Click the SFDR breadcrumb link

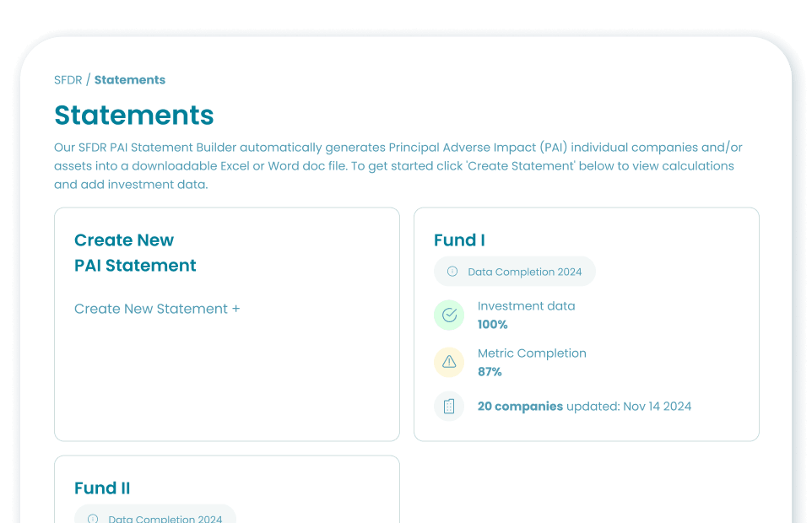point(68,79)
